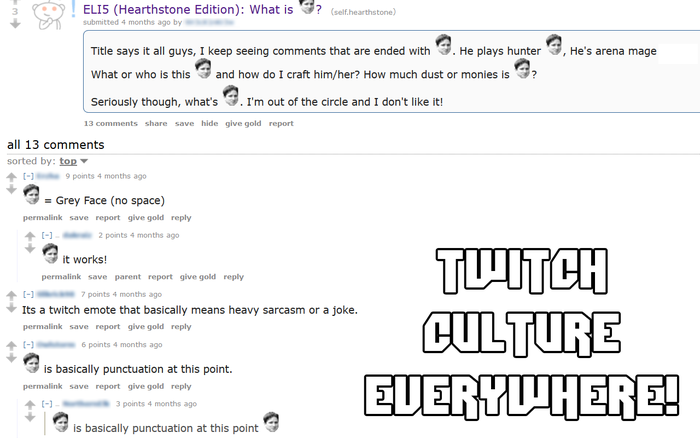The image size is (700, 438).
Task: Downvote the 'Grey Face (no space)' comment
Action: (x=12, y=190)
